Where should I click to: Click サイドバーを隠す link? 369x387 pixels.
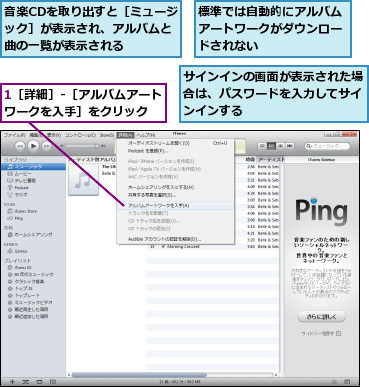[x=321, y=333]
